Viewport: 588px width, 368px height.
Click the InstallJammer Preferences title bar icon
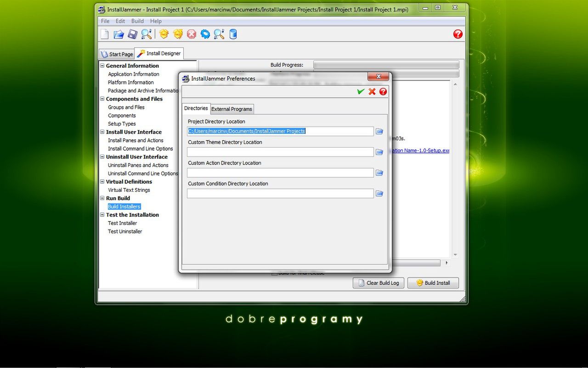186,79
